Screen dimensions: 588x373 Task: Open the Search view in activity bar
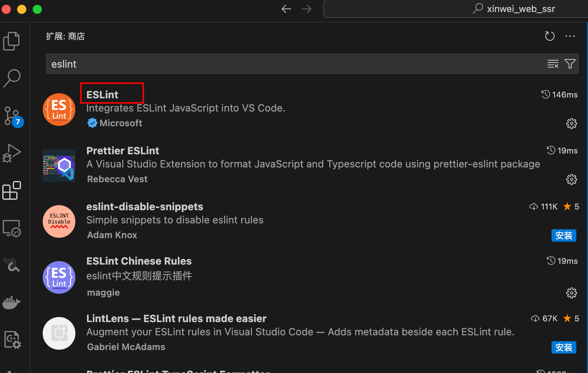(12, 78)
